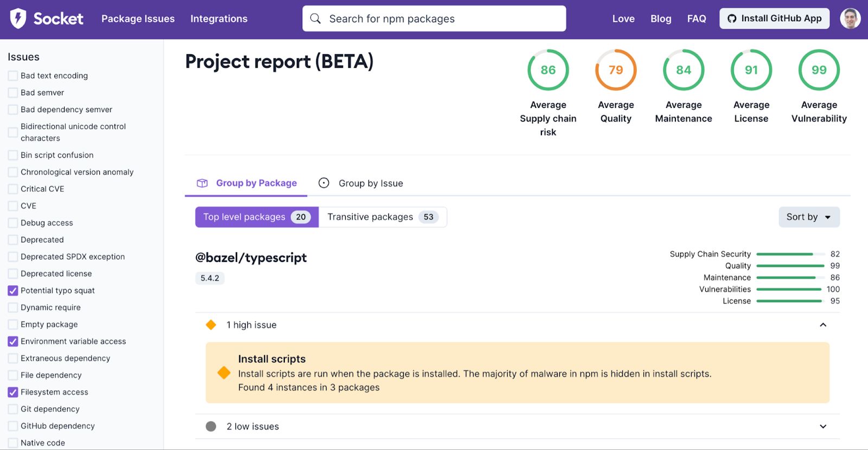Open the @bazel/typescript package link
Image resolution: width=868 pixels, height=450 pixels.
251,258
